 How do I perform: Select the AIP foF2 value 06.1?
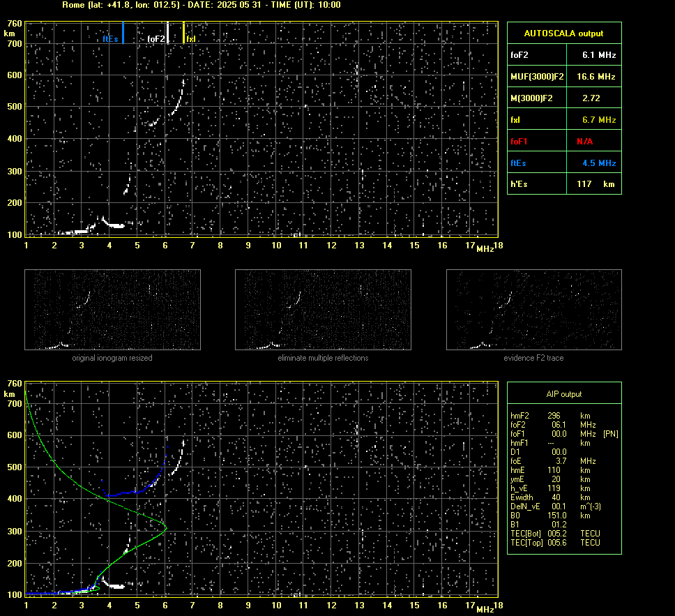coord(559,425)
